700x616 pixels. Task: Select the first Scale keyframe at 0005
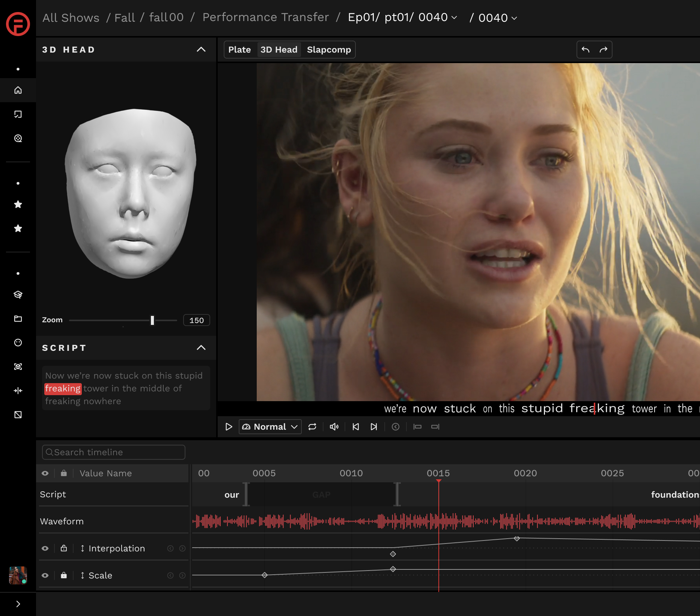coord(265,575)
